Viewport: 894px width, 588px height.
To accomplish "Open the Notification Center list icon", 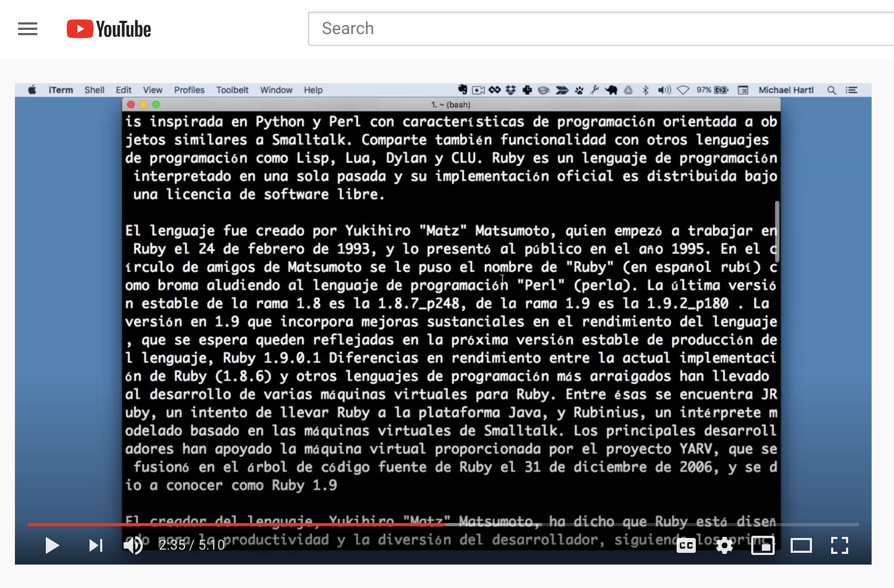I will (x=851, y=90).
